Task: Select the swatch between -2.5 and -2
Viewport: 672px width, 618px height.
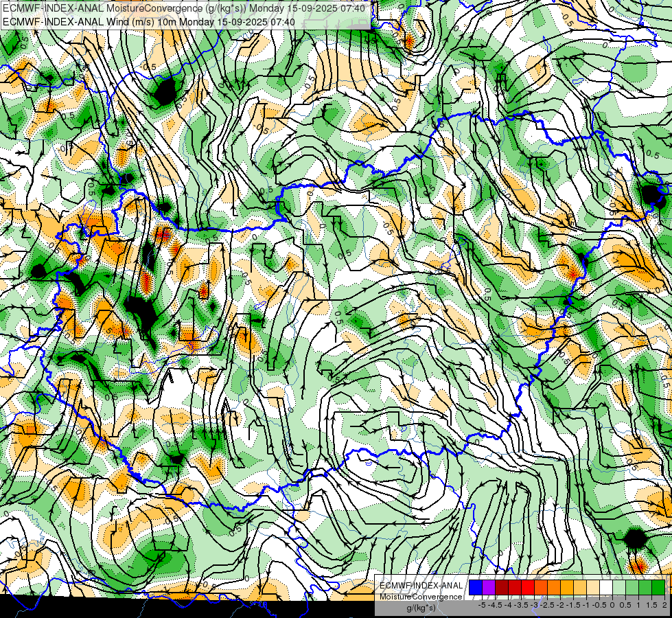Action: click(x=554, y=588)
